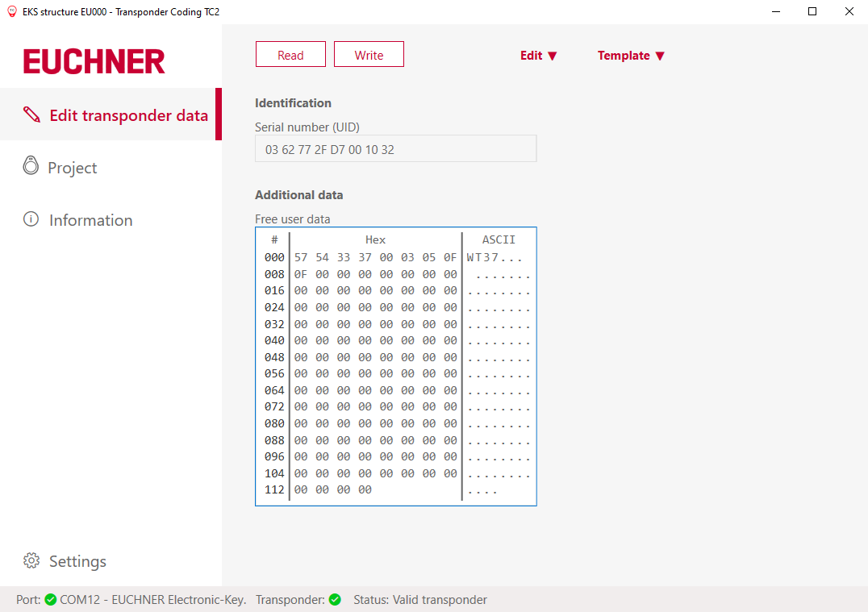Open the Template dropdown menu
Image resolution: width=868 pixels, height=612 pixels.
tap(631, 56)
